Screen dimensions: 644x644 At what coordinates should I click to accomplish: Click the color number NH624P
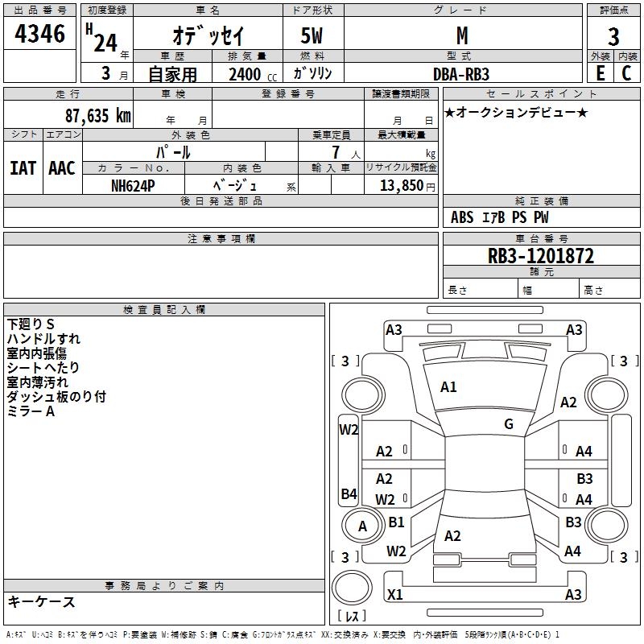tap(133, 186)
